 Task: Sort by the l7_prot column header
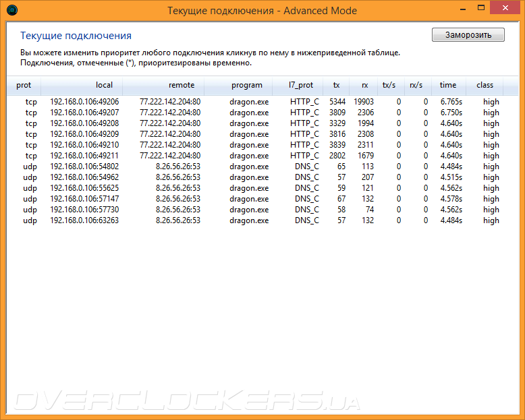point(298,85)
